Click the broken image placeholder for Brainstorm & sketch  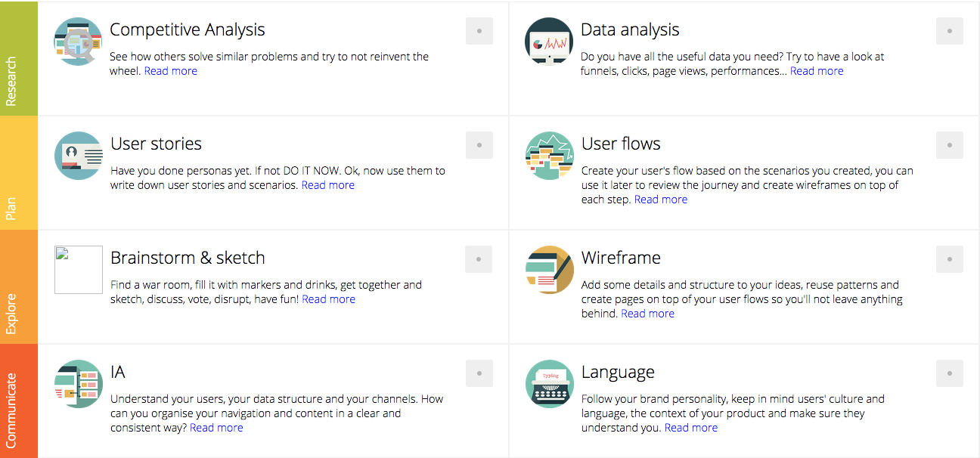(77, 270)
